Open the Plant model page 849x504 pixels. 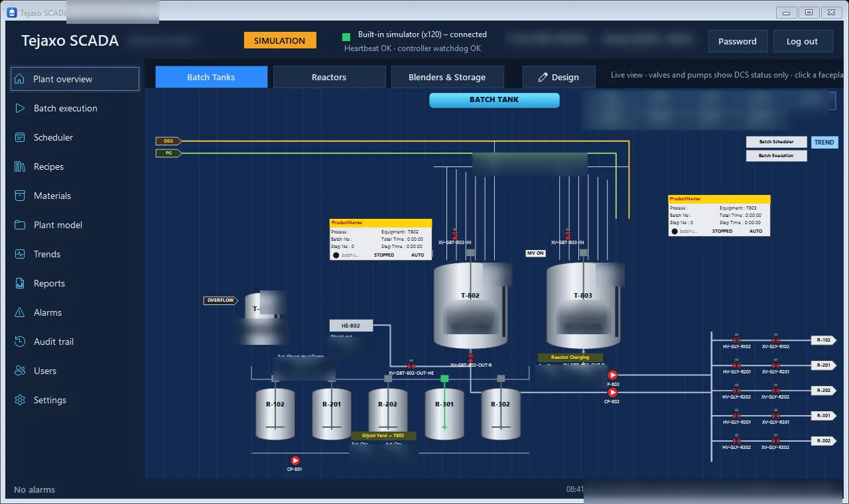point(75,225)
